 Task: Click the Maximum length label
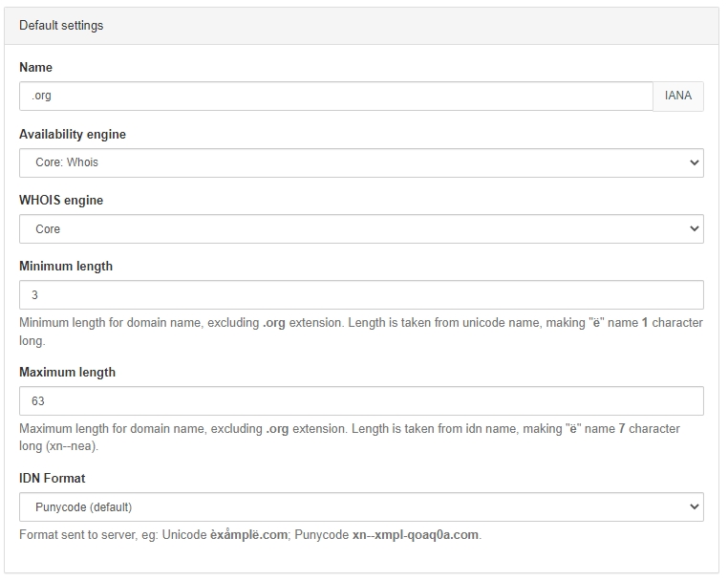(67, 372)
